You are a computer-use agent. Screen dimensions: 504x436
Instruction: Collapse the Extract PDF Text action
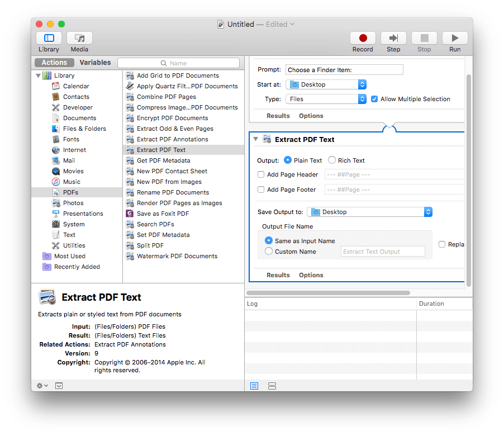tap(255, 139)
